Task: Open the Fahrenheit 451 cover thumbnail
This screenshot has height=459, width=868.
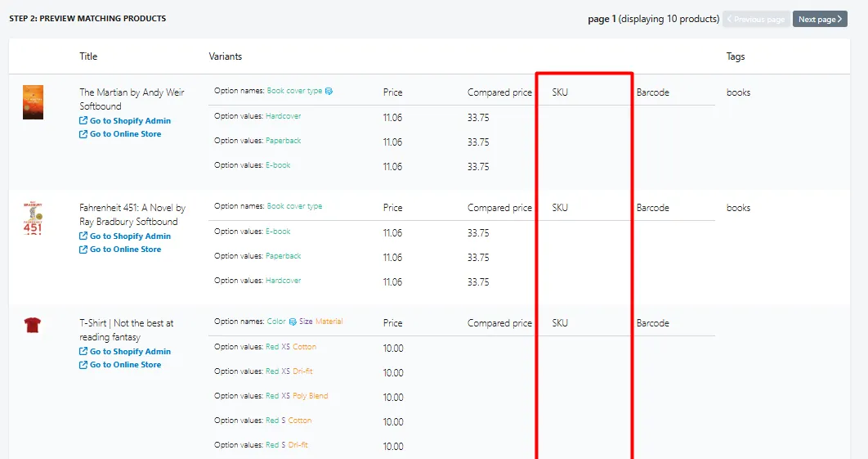Action: coord(33,218)
